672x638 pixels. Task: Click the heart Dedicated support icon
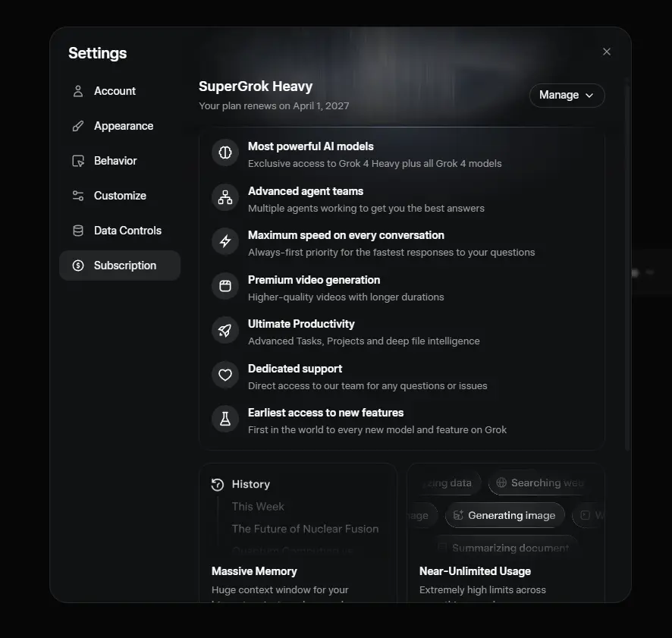(225, 374)
